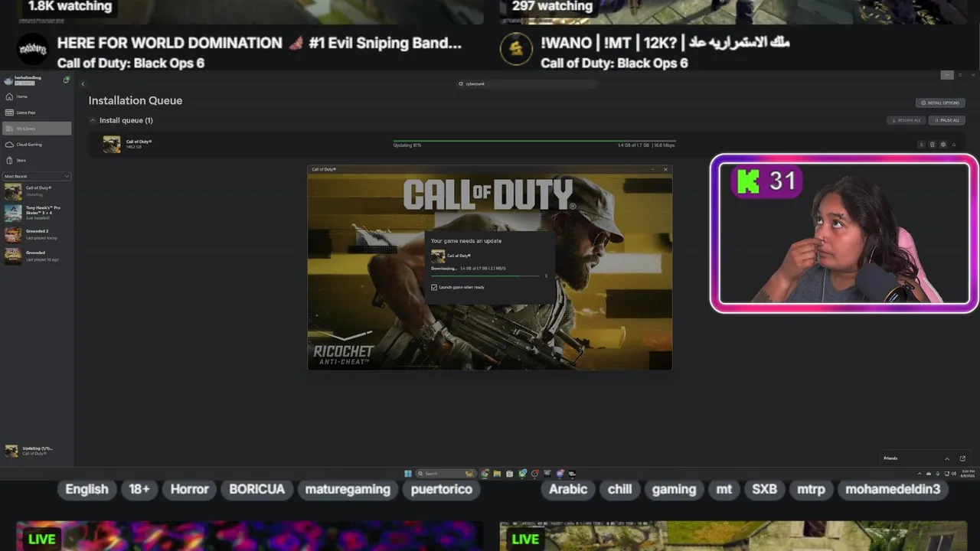980x551 pixels.
Task: Click the Xbox search field
Action: point(527,83)
